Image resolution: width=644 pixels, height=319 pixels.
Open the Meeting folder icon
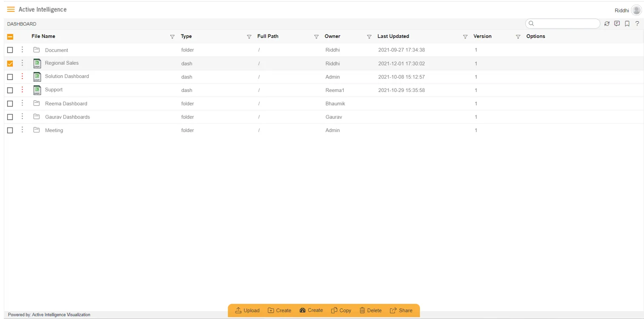[x=37, y=130]
